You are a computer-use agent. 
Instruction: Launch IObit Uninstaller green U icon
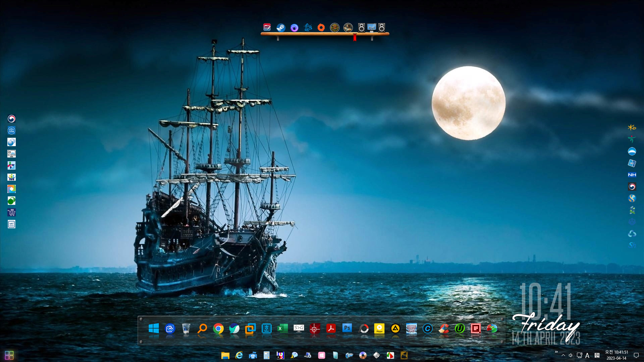click(460, 328)
